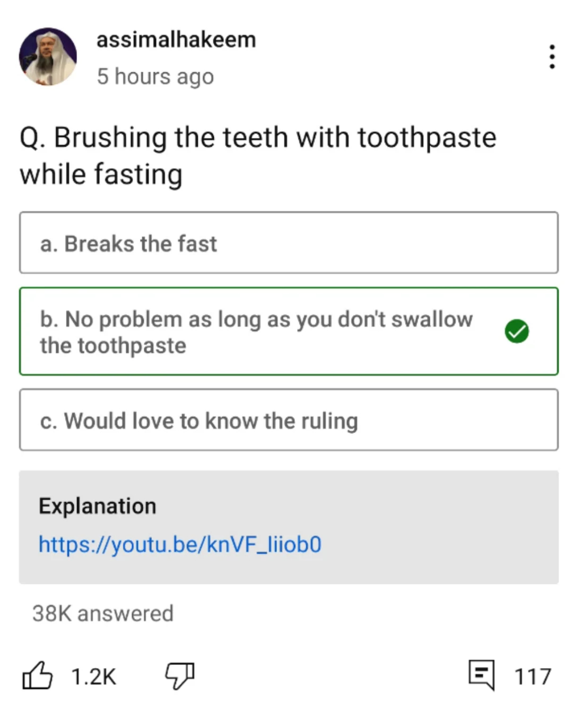
Task: Open the comments icon next to 117
Action: click(x=482, y=675)
